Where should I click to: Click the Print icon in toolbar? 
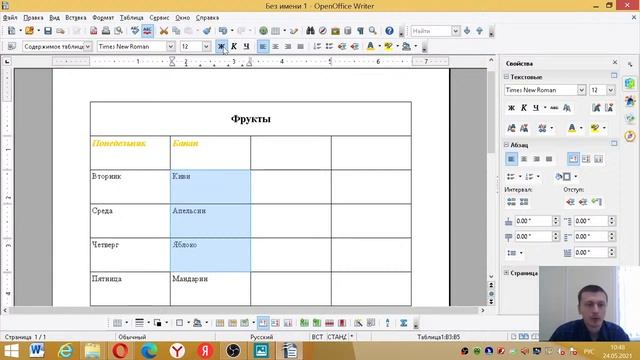pos(106,31)
